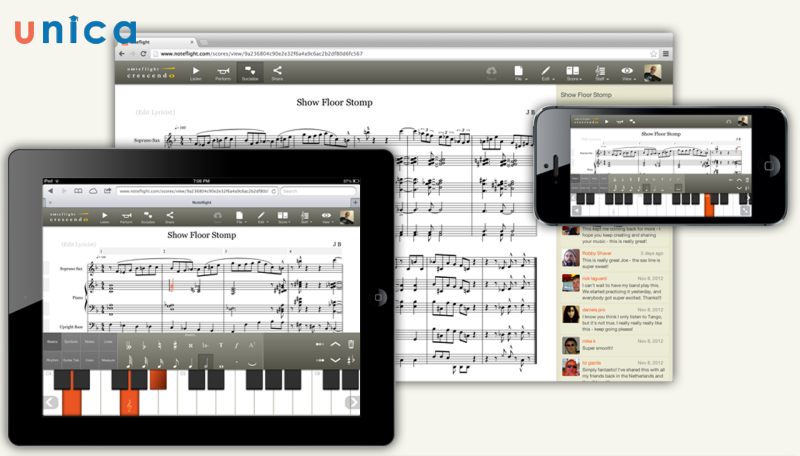Image resolution: width=800 pixels, height=456 pixels.
Task: Click iCloud tabs icon on iPad Safari
Action: click(x=93, y=191)
